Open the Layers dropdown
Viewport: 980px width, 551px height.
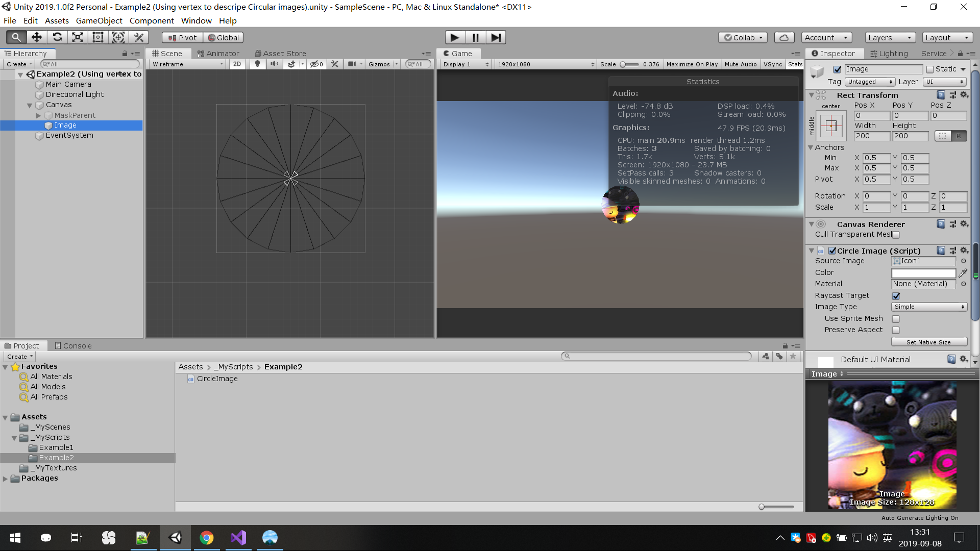tap(889, 37)
